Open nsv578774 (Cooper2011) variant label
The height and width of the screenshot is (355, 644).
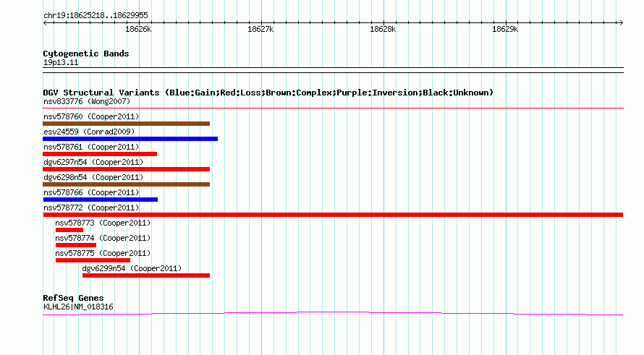103,238
